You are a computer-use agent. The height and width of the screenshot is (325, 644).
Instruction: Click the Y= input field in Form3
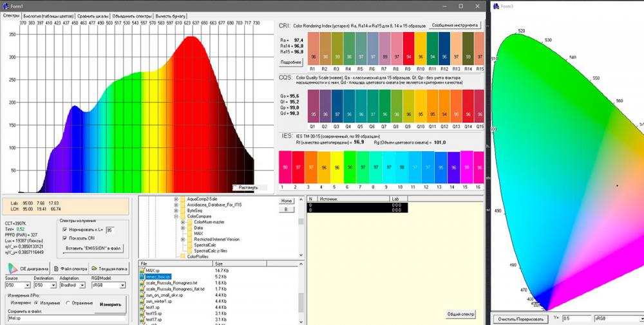point(576,319)
